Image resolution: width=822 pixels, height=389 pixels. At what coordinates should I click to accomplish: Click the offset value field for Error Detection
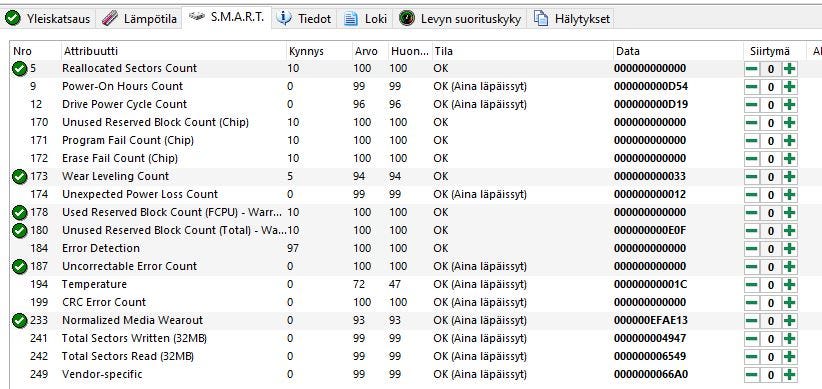(x=771, y=248)
